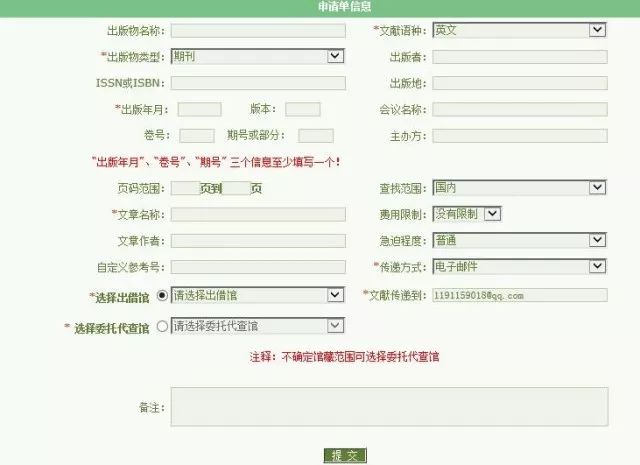
Task: Click the starting page field in 页码范围
Action: pos(185,188)
